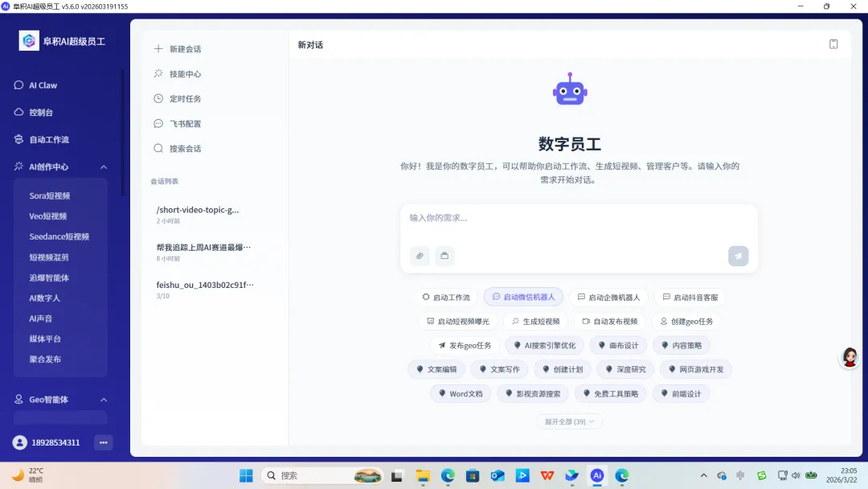This screenshot has width=868, height=489.
Task: Open the feishu_ou_1403b02c91f conversation
Action: [215, 290]
